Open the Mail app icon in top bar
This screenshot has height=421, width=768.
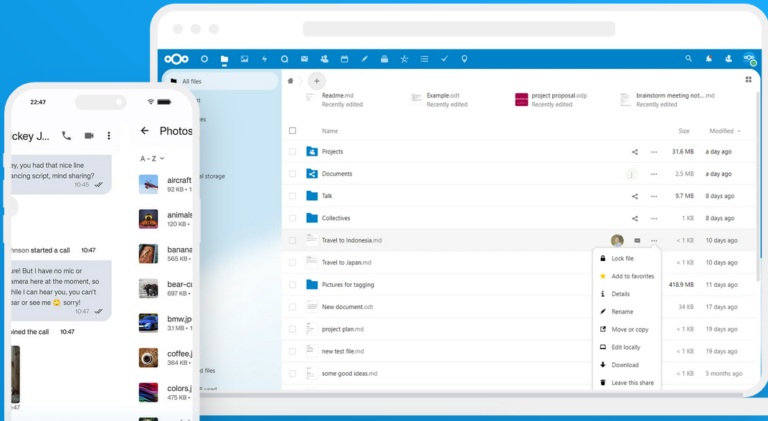pyautogui.click(x=304, y=59)
